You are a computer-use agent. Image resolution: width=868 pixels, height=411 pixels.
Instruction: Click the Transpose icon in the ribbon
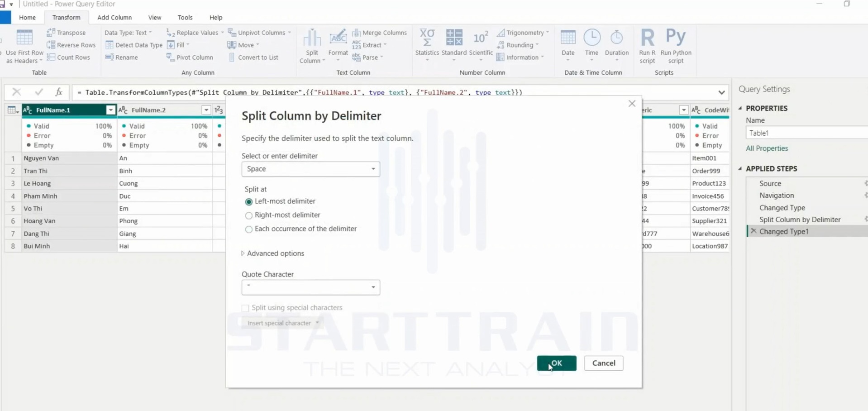tap(51, 33)
